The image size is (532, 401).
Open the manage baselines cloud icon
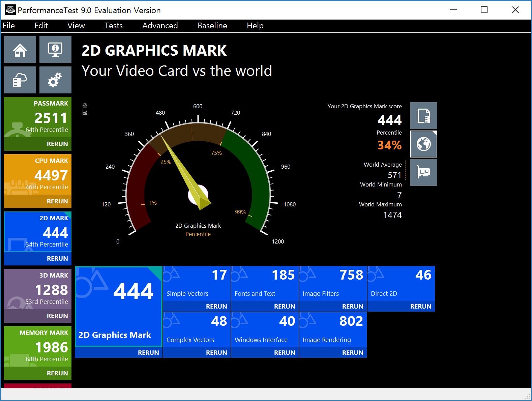point(20,80)
